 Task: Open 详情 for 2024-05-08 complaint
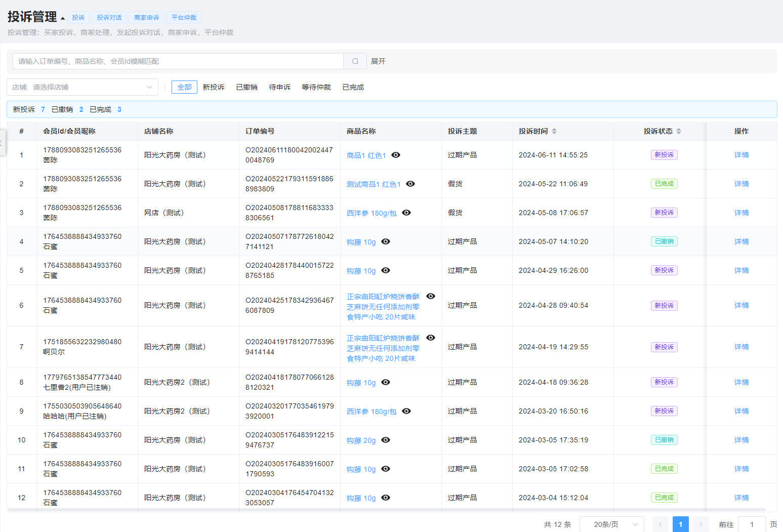[741, 213]
